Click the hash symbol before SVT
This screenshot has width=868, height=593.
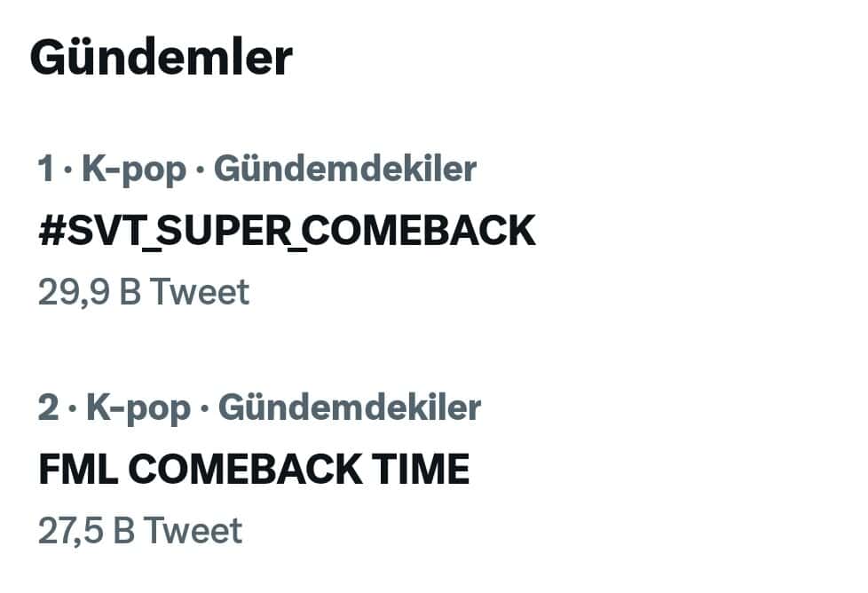pos(49,231)
